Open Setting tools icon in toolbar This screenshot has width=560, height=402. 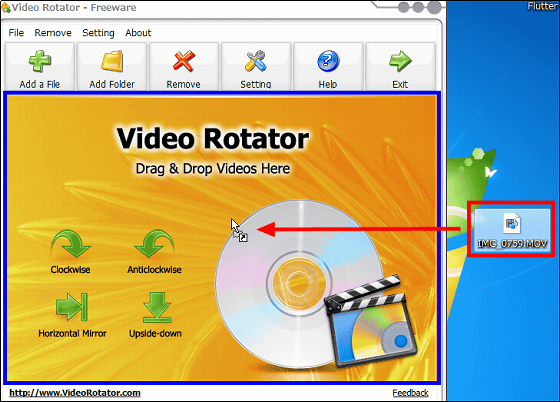click(256, 61)
